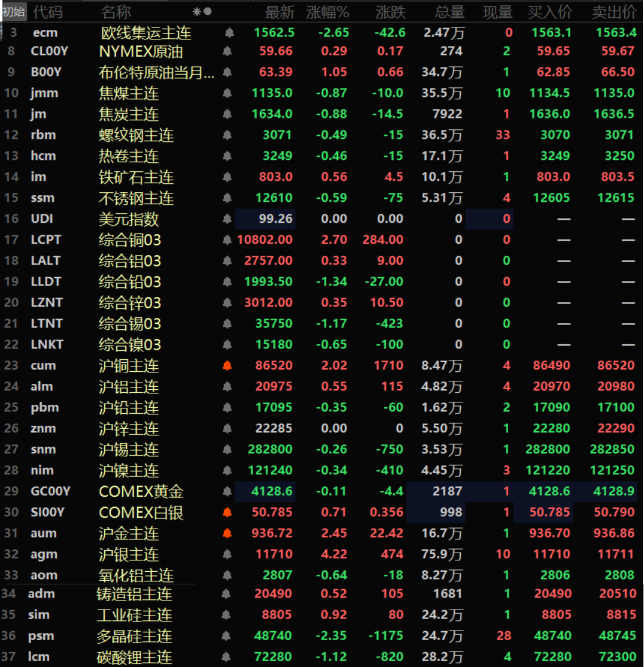Click the highlighted 99.26 price cell
Screen dimensions: 644x667
265,219
